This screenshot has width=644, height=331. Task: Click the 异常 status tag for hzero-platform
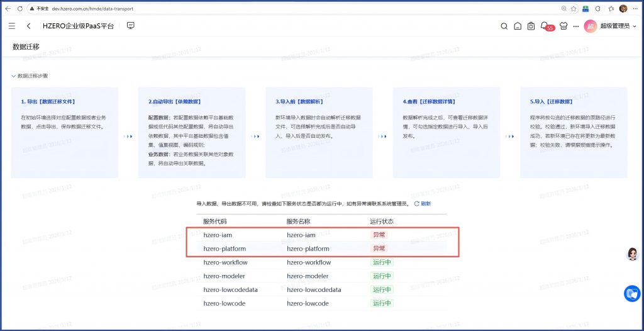[379, 249]
